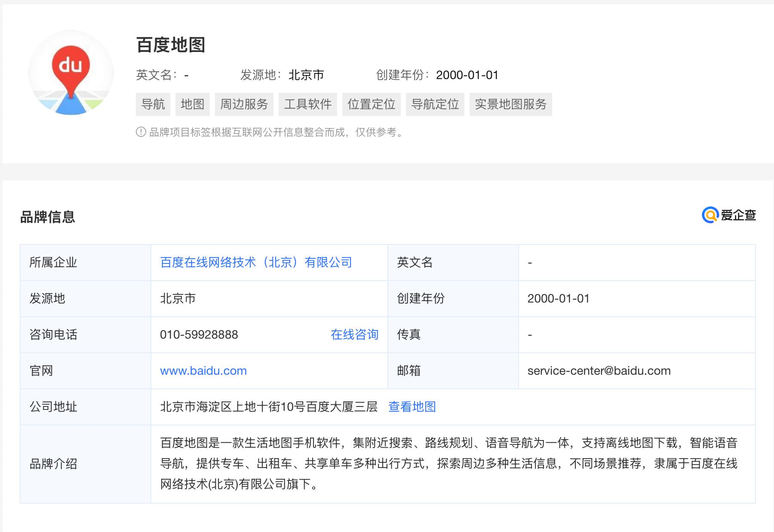Click the Baidu Maps logo image
The image size is (774, 532).
point(71,73)
